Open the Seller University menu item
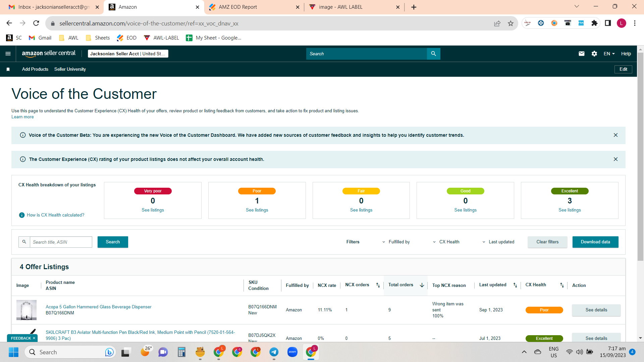Viewport: 644px width, 362px height. [x=70, y=69]
